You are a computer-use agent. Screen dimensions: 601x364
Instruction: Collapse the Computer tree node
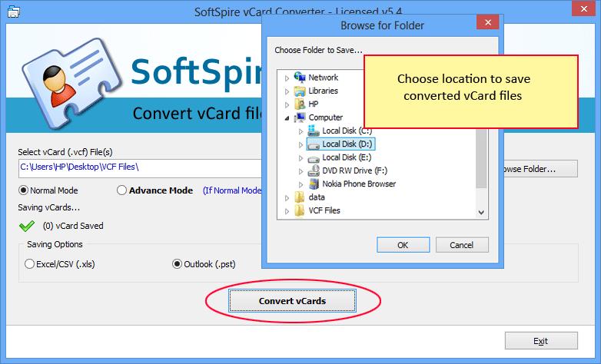(287, 118)
